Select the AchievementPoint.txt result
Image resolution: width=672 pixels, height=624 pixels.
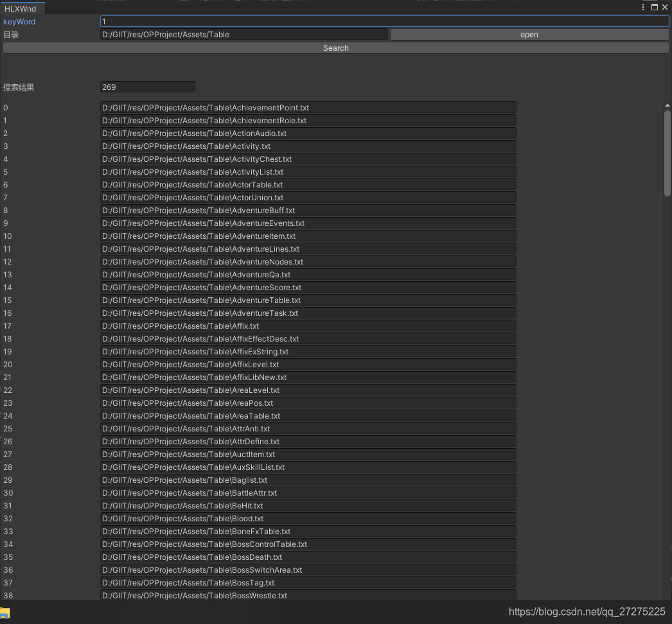pyautogui.click(x=308, y=107)
